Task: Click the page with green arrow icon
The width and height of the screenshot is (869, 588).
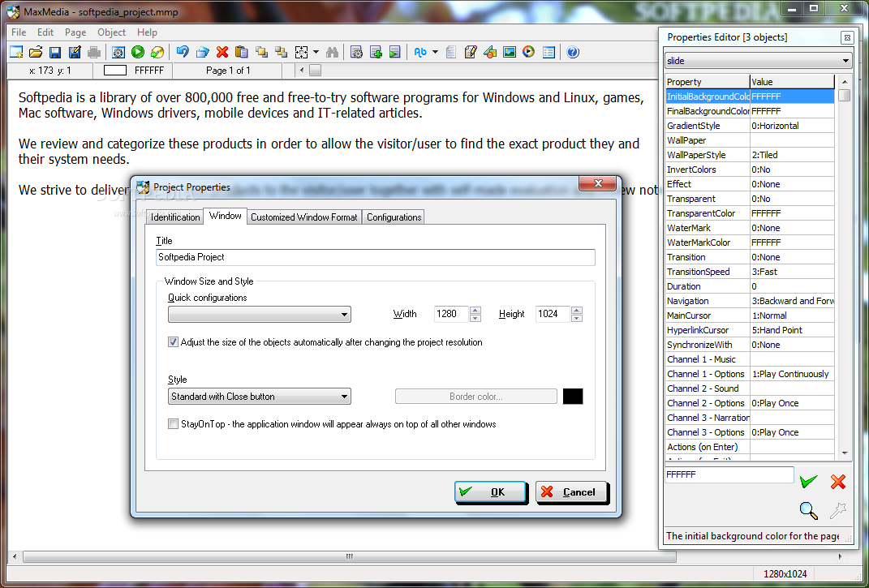Action: (x=394, y=52)
